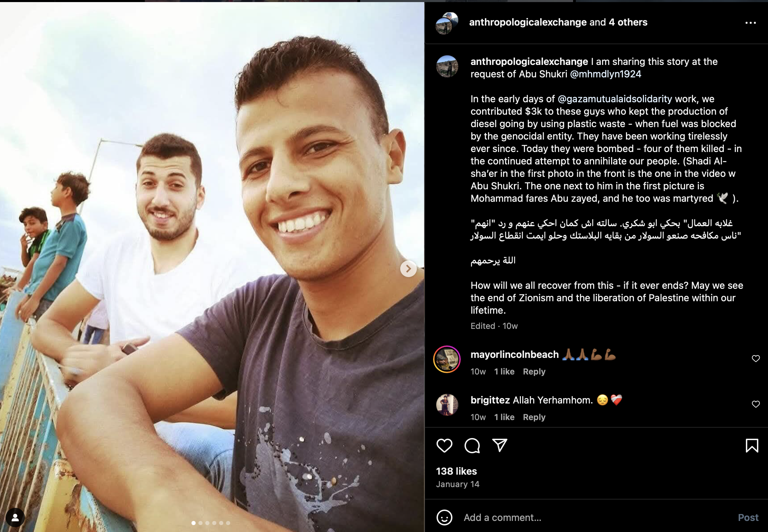Click the Post comment button
Screen dimensions: 768x532
748,517
